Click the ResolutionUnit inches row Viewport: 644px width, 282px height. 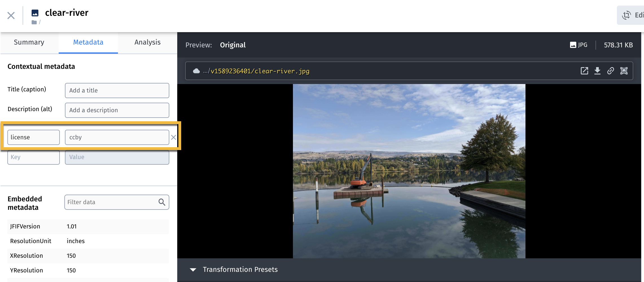(88, 241)
